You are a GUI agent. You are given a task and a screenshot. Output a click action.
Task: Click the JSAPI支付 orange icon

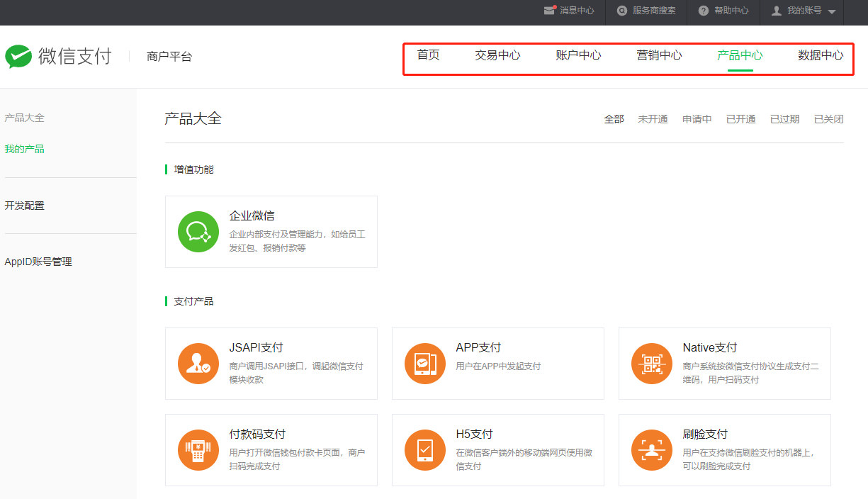(x=198, y=364)
